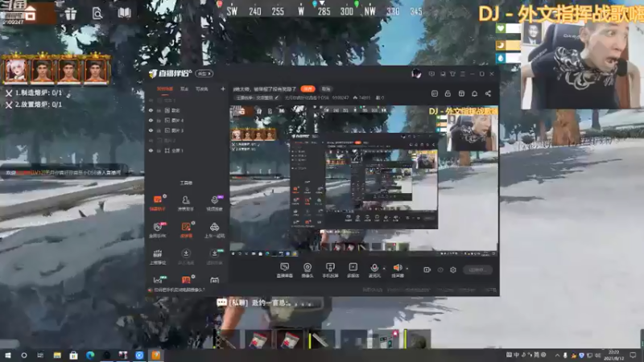Open the orange middle tool in second toolbox row

tap(186, 230)
